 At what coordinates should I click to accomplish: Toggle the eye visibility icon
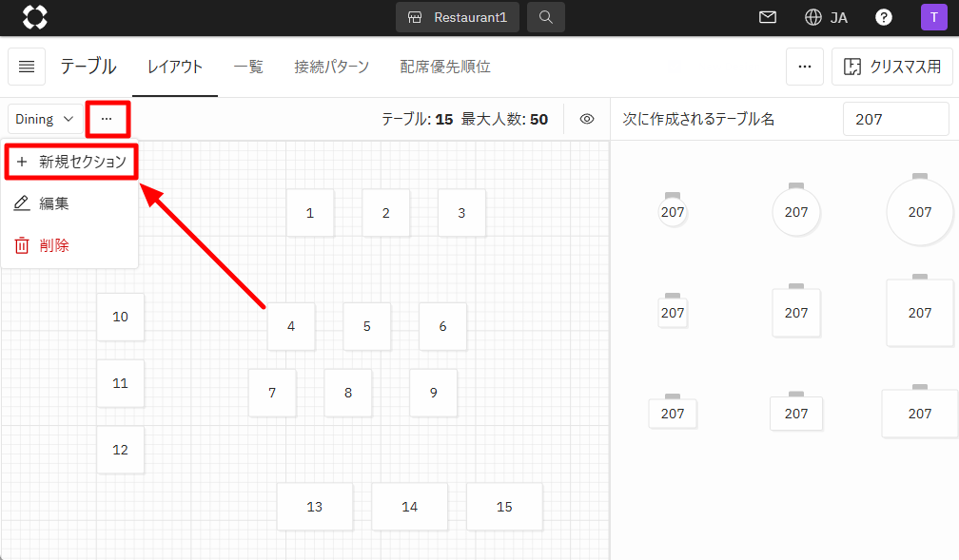pos(587,119)
